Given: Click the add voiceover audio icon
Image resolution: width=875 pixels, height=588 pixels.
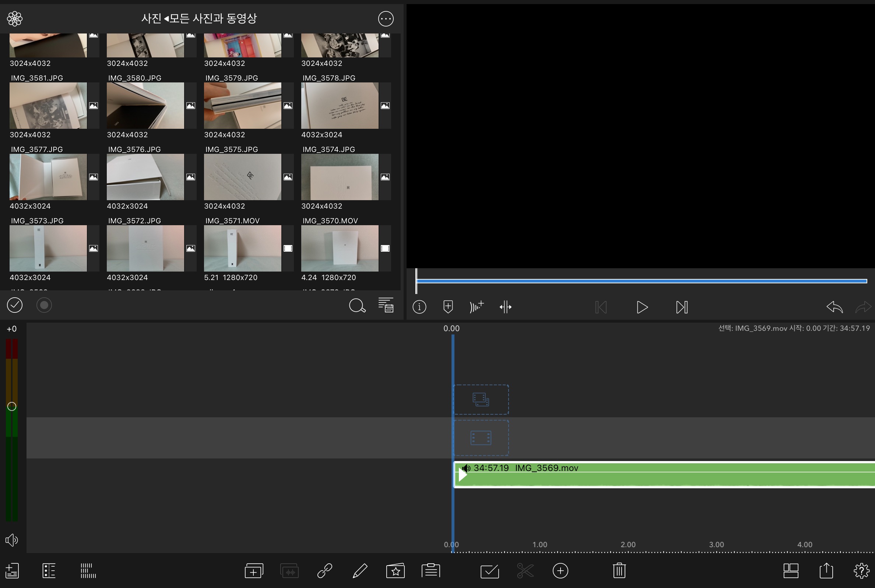Looking at the screenshot, I should [x=477, y=307].
